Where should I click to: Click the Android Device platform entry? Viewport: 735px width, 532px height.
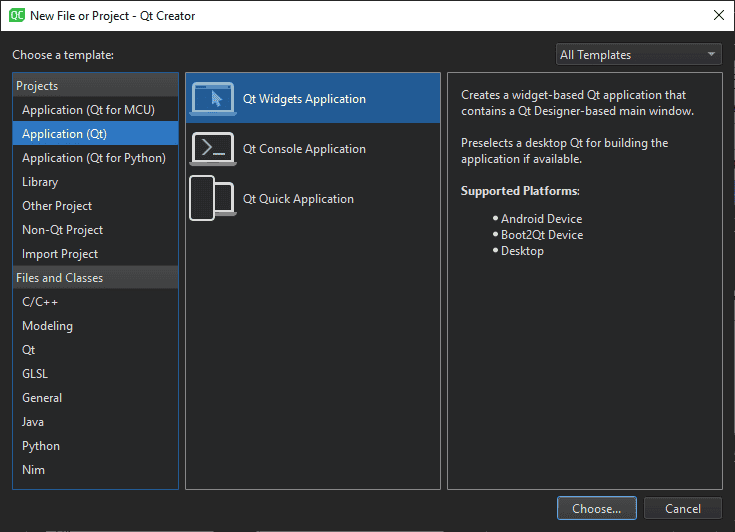coord(541,219)
